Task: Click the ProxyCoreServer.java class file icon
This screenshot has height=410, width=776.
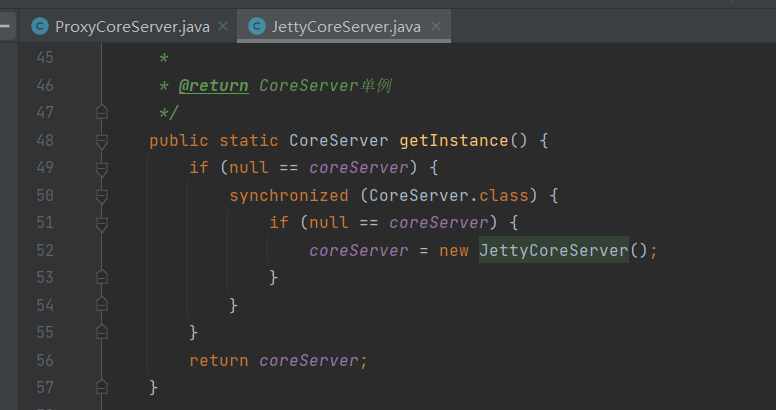Action: pos(40,26)
